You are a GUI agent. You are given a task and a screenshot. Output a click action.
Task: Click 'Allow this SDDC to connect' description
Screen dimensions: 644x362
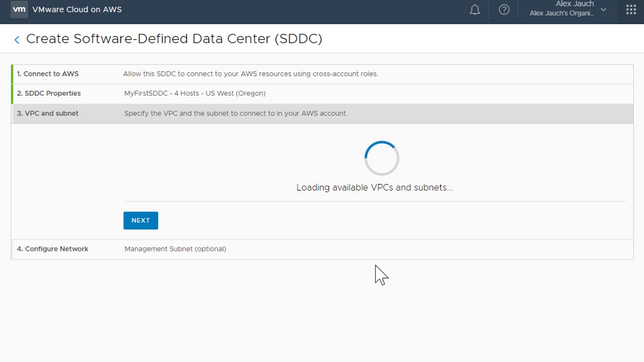tap(251, 74)
